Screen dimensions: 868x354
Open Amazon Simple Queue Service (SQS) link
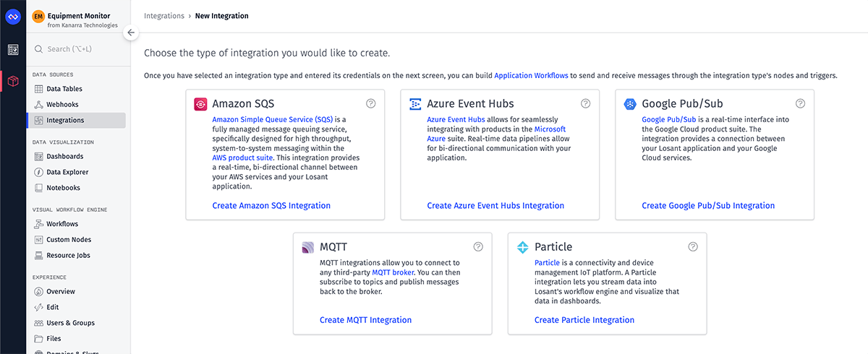273,119
